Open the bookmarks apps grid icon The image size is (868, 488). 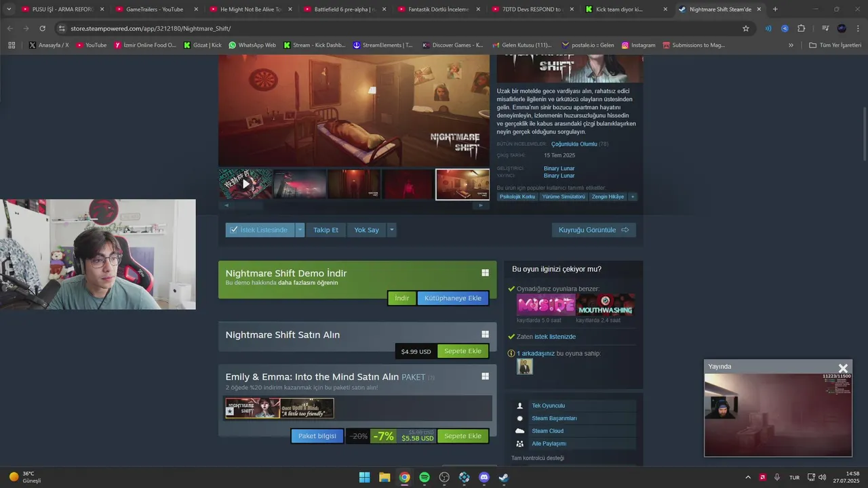[x=12, y=45]
